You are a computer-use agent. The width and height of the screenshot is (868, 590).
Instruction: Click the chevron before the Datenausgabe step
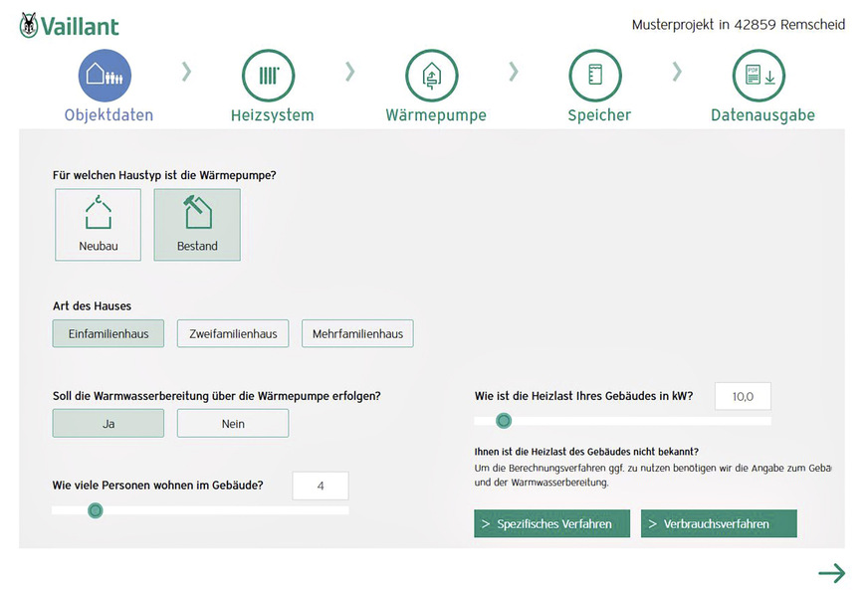(x=677, y=72)
